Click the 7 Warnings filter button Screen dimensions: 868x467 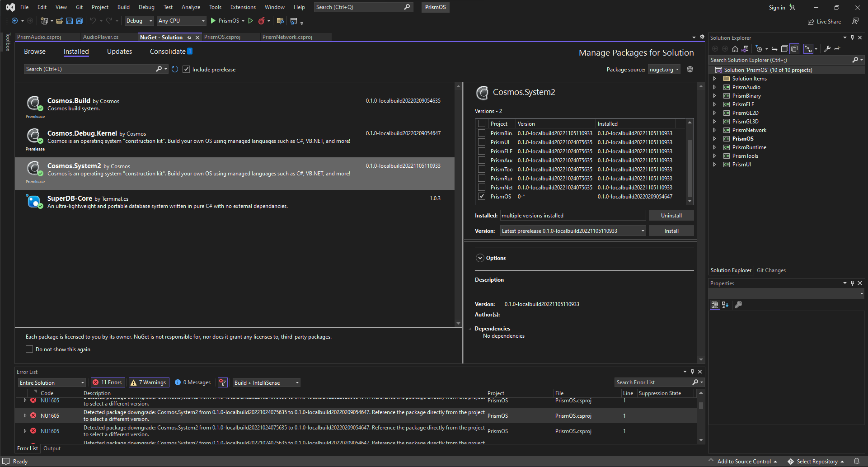pyautogui.click(x=149, y=382)
